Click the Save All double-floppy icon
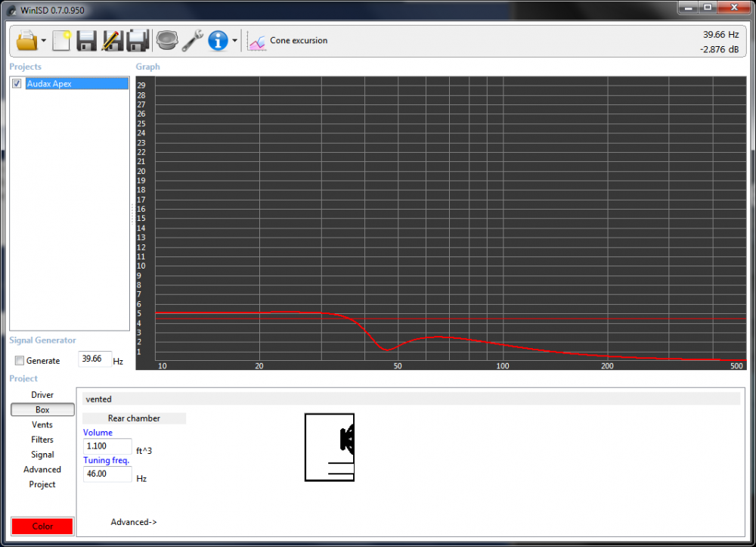 pyautogui.click(x=137, y=40)
